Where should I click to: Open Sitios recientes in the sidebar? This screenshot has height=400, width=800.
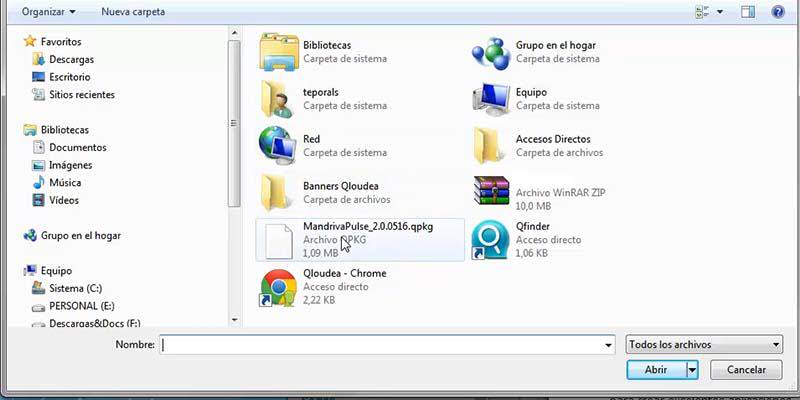pos(82,94)
